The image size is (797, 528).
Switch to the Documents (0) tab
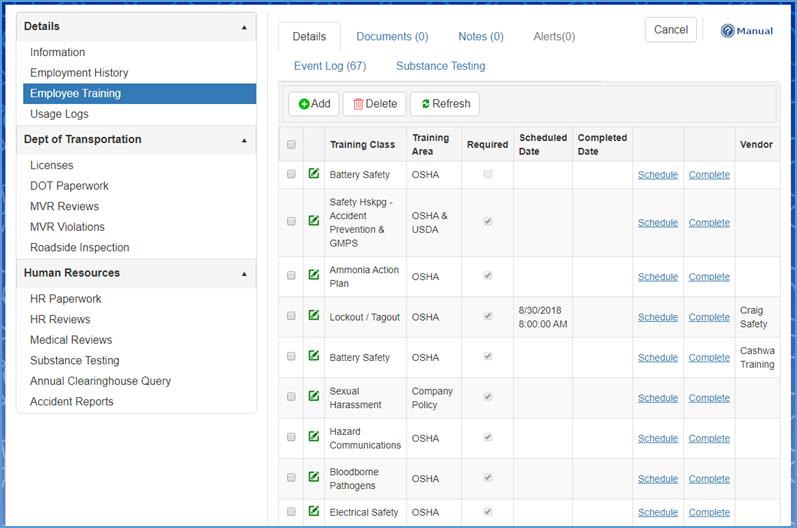(392, 37)
